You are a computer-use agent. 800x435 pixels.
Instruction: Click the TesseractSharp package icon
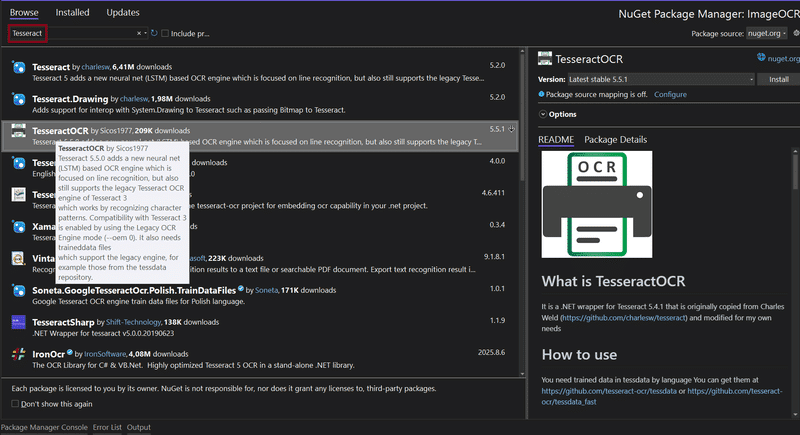[x=19, y=322]
